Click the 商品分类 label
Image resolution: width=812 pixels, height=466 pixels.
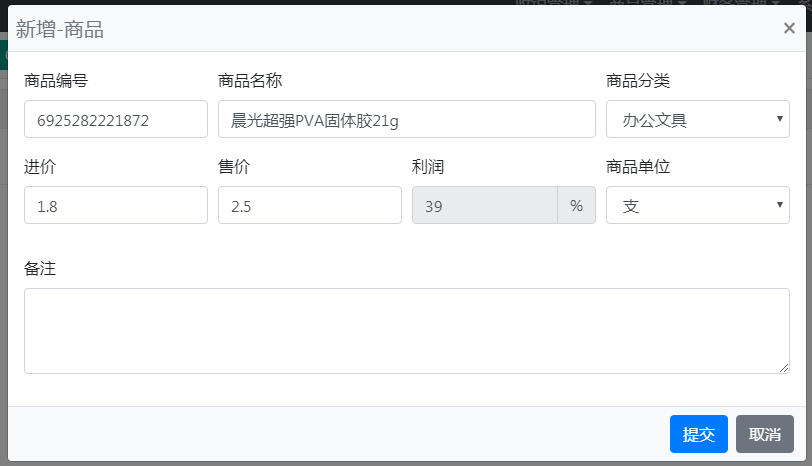pos(638,81)
